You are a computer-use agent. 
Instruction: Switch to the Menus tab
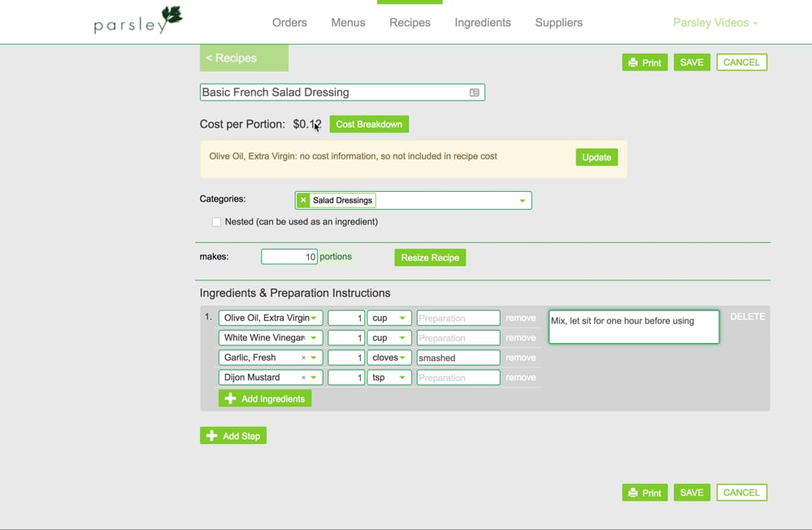coord(348,23)
